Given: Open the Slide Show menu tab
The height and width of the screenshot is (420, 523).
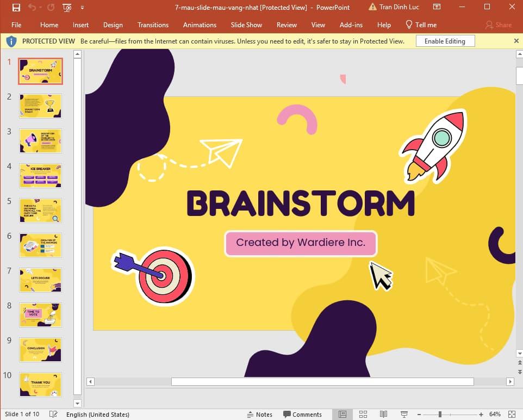Looking at the screenshot, I should coord(246,25).
